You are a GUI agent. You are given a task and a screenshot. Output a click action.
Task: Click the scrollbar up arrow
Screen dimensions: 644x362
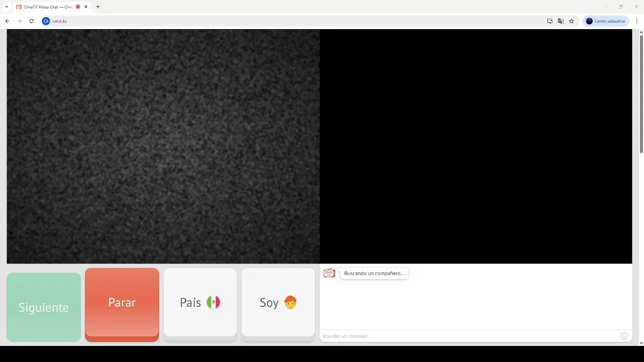click(641, 32)
